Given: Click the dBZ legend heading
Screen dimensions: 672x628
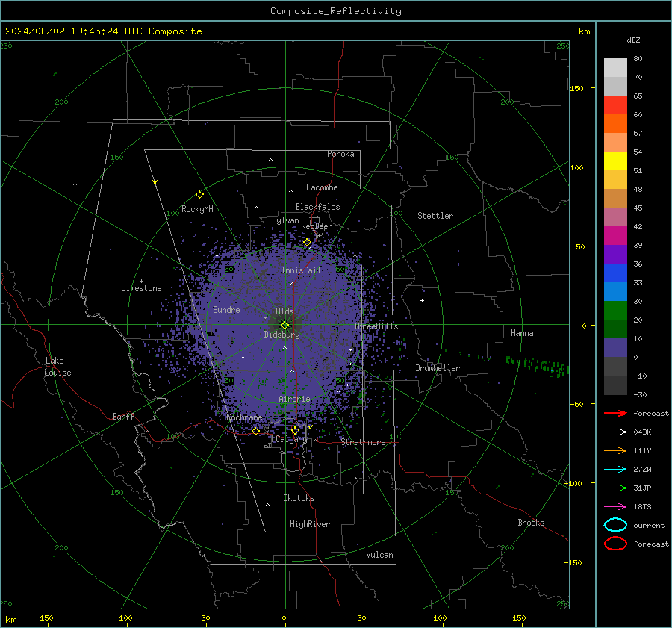Looking at the screenshot, I should [x=633, y=40].
